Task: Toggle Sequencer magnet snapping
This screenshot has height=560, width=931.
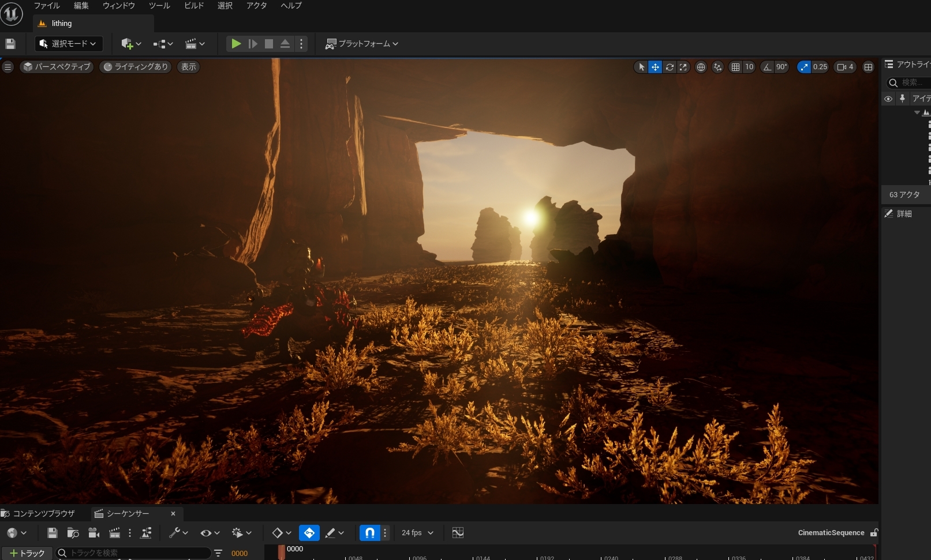Action: click(369, 533)
